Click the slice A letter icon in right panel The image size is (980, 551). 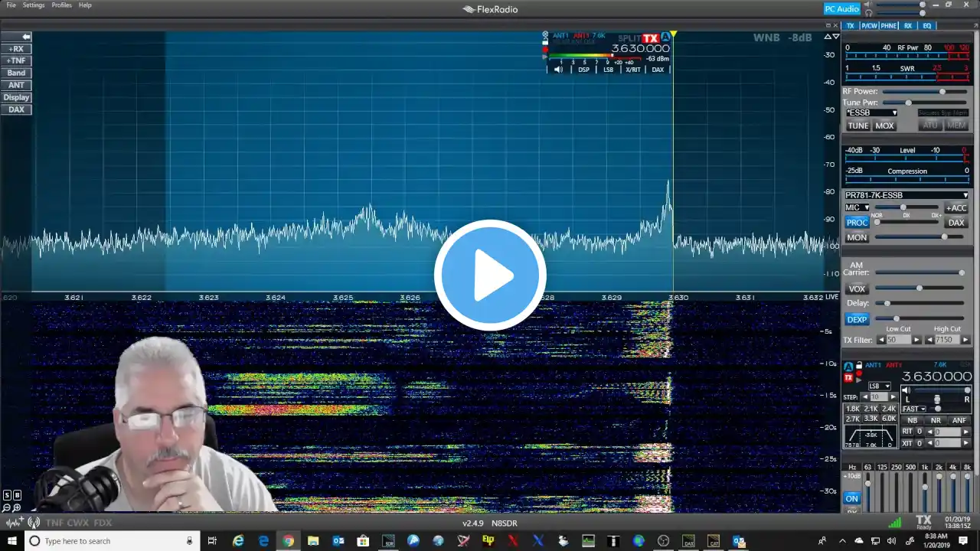[848, 367]
